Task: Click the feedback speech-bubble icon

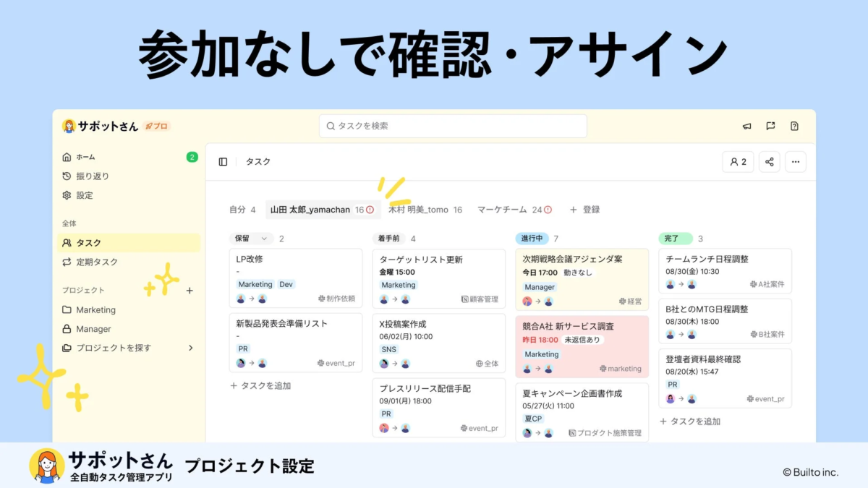Action: point(770,126)
